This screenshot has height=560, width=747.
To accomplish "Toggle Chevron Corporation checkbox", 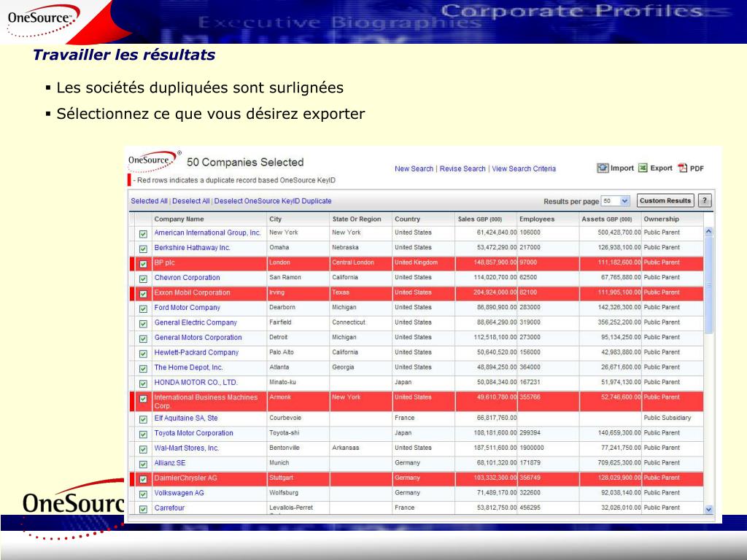I will [143, 279].
